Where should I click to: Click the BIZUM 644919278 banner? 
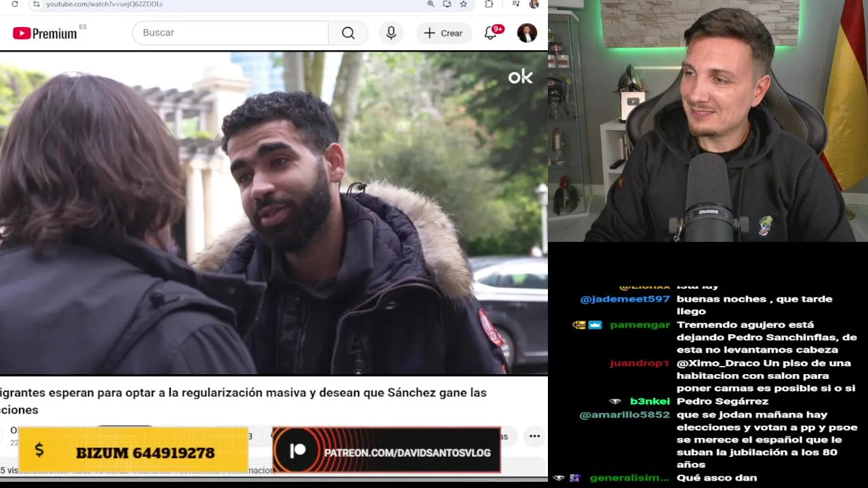tap(134, 450)
